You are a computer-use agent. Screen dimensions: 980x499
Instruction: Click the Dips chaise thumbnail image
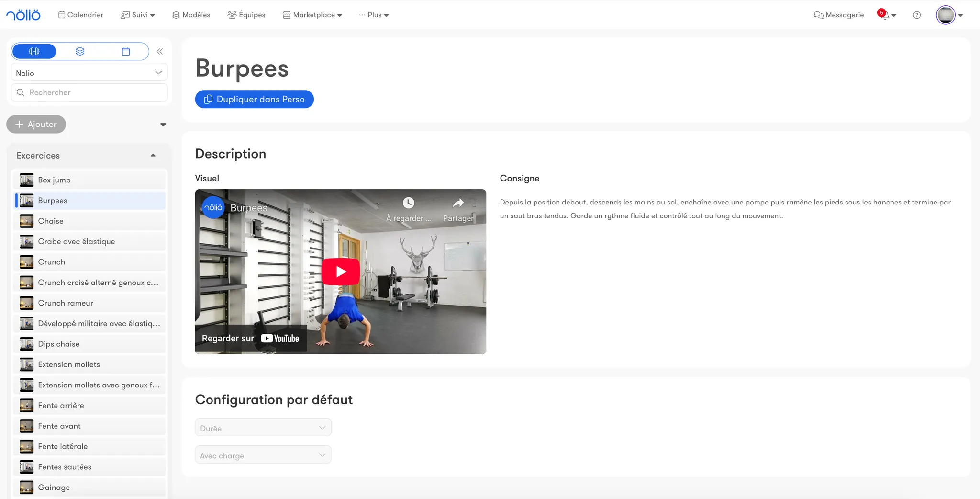[x=27, y=344]
